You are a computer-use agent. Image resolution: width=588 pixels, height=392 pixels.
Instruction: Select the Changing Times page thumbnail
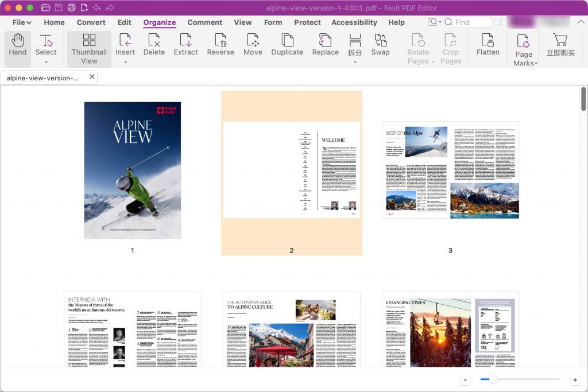[x=450, y=329]
